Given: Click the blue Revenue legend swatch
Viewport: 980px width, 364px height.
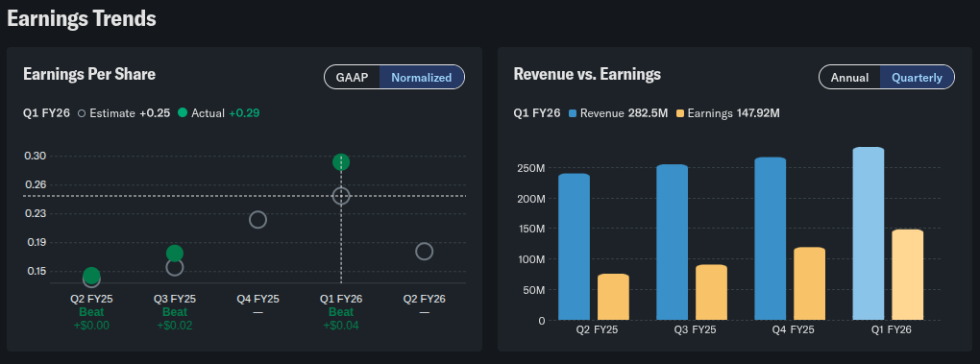Looking at the screenshot, I should pyautogui.click(x=573, y=113).
